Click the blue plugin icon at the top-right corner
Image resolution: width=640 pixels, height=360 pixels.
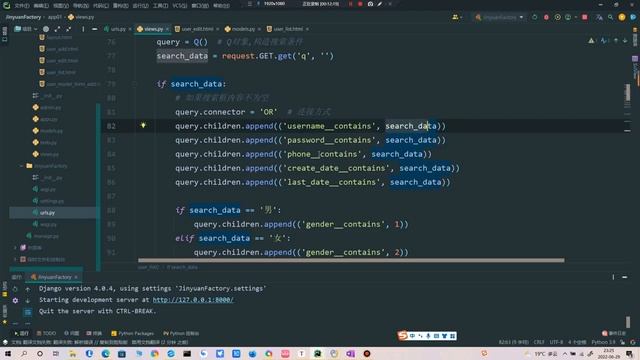633,17
